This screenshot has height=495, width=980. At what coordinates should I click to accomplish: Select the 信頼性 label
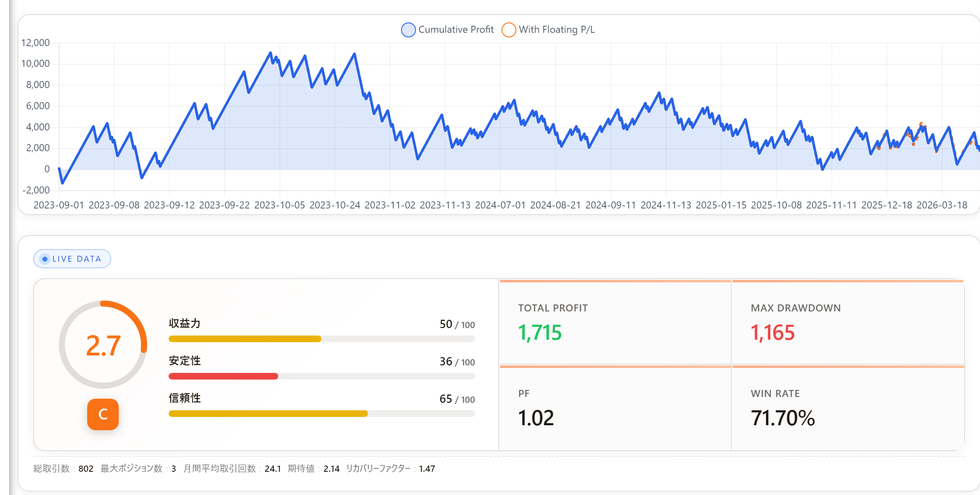185,398
